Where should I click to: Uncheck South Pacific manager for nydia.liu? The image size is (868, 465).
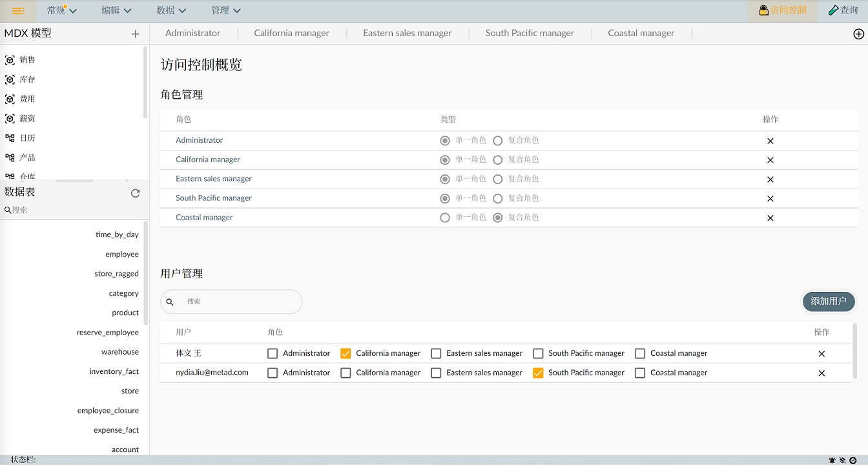tap(538, 373)
